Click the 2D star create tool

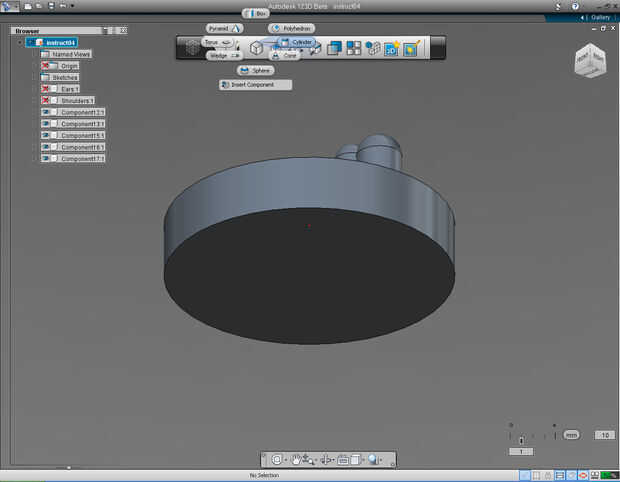coord(392,48)
